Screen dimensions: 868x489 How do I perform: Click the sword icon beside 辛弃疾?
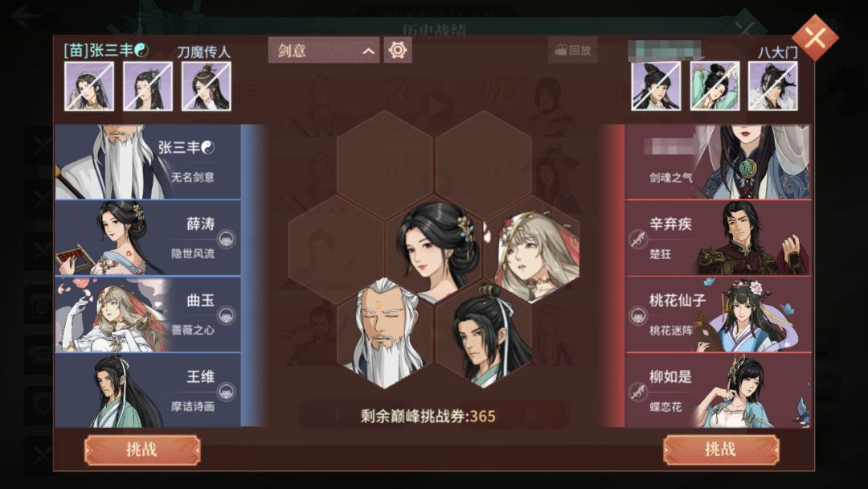[x=637, y=239]
